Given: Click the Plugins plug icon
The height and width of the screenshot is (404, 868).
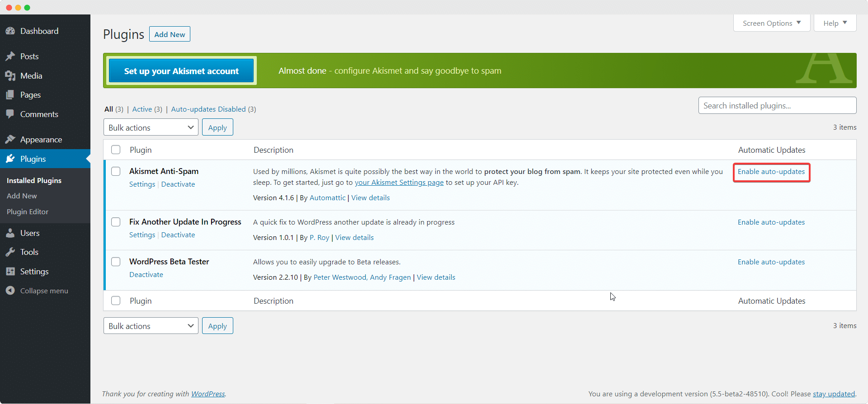Looking at the screenshot, I should pos(10,159).
